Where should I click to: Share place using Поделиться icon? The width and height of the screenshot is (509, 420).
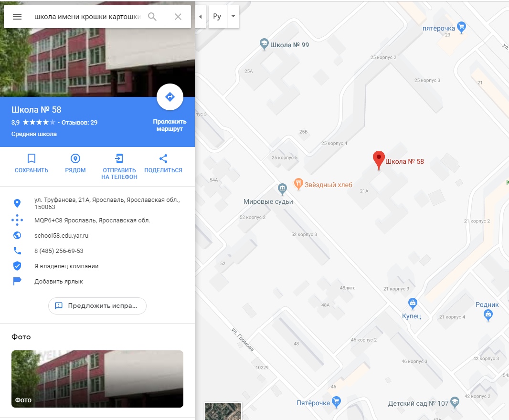pyautogui.click(x=163, y=158)
